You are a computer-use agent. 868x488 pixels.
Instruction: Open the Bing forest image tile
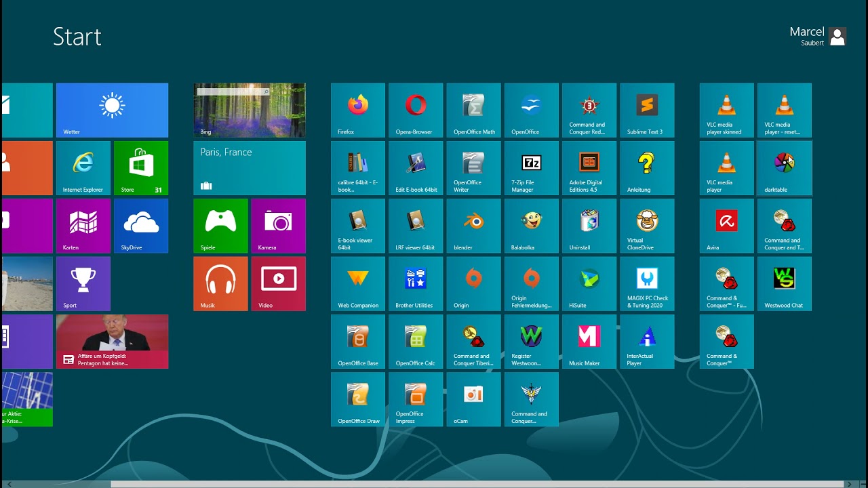click(x=250, y=110)
